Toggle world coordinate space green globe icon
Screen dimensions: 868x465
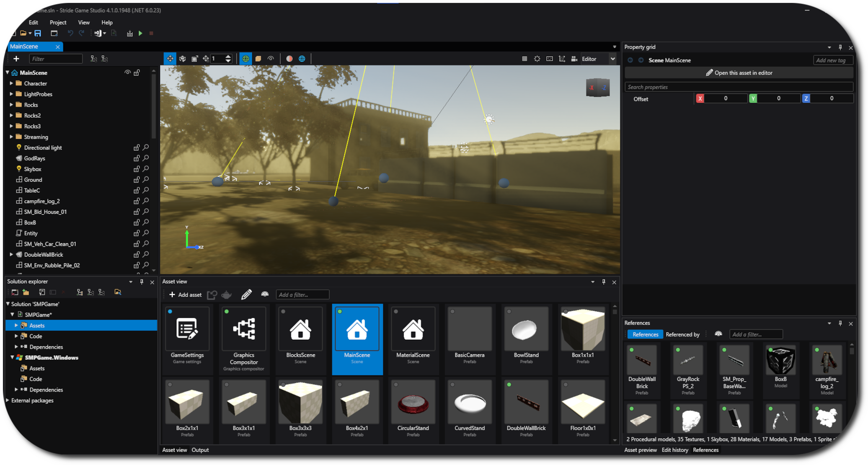pyautogui.click(x=246, y=59)
